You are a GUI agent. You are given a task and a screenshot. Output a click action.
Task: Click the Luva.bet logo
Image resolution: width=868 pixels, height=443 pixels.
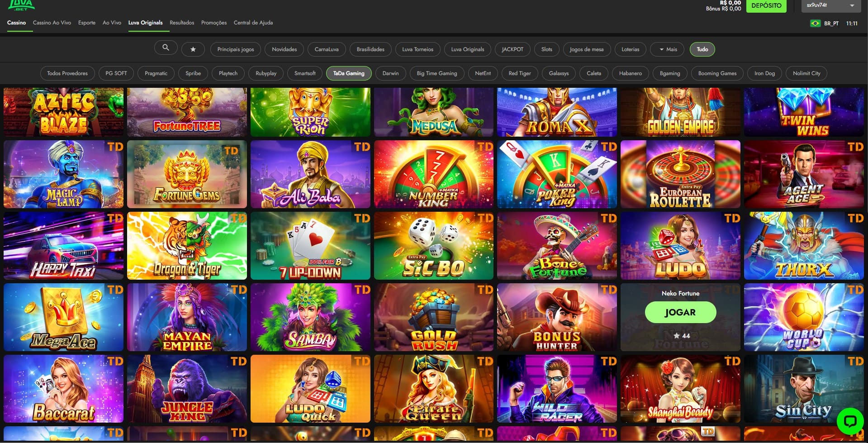[21, 5]
